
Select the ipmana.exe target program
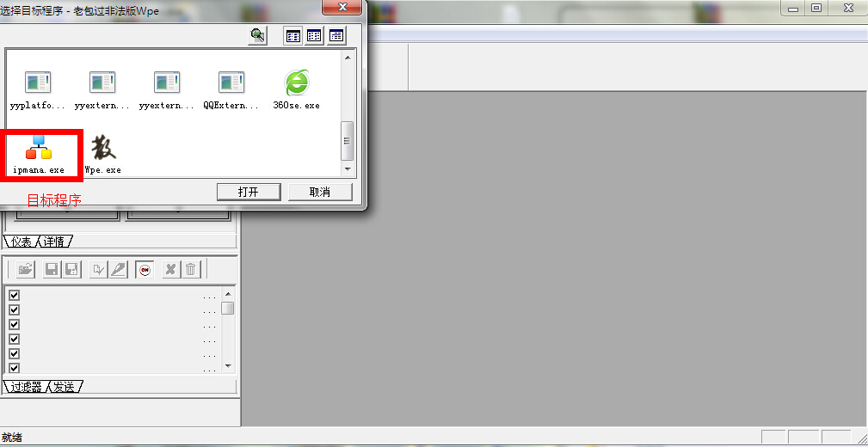pyautogui.click(x=38, y=154)
